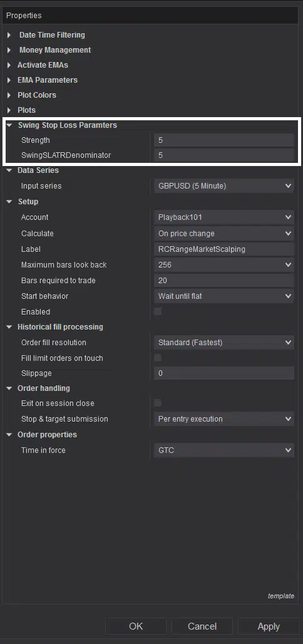Open the Time in force dropdown
The image size is (303, 644).
223,450
